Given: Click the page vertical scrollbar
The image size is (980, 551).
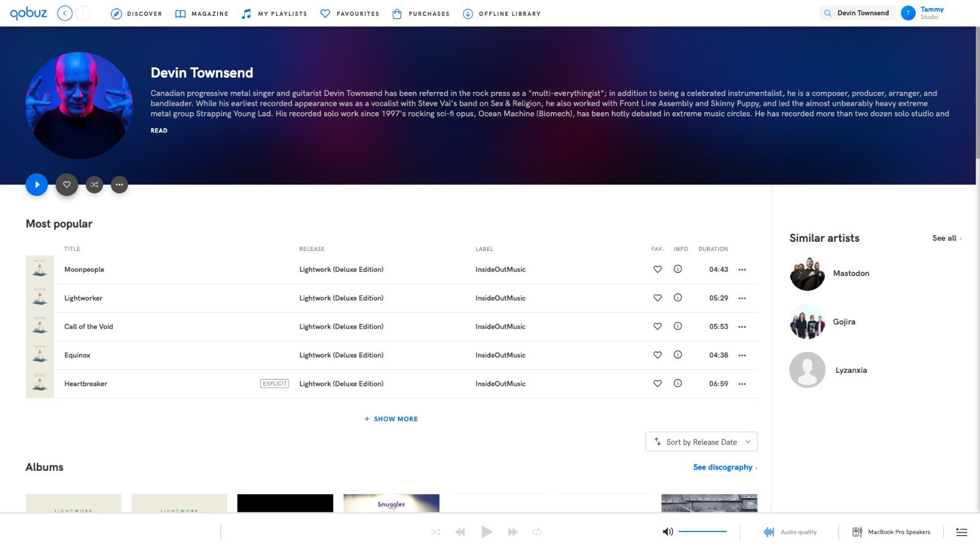Looking at the screenshot, I should coord(978,92).
